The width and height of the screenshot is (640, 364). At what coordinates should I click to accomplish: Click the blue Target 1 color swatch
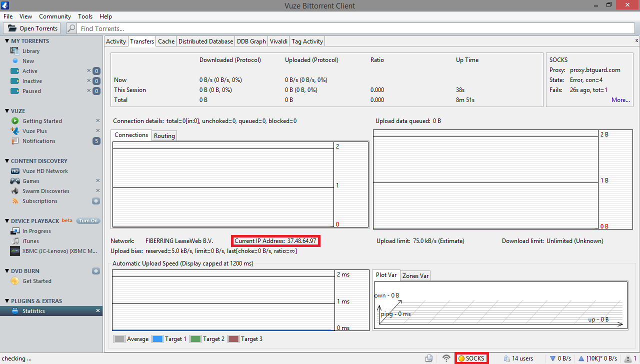(157, 339)
